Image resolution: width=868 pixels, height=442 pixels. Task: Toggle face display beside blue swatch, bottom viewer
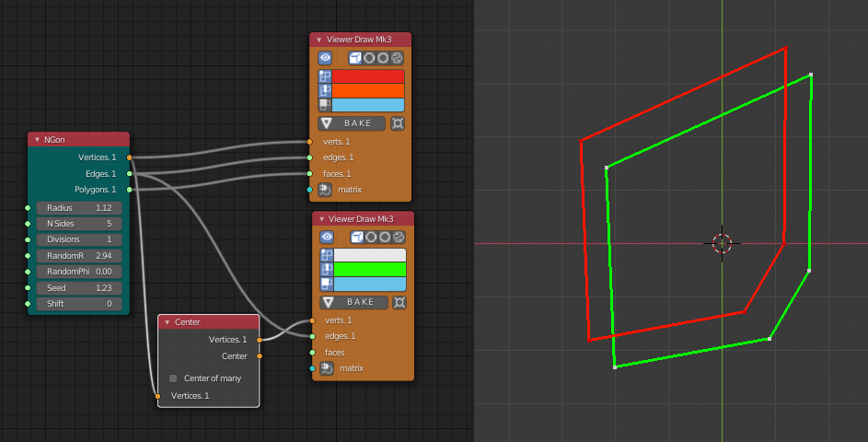click(327, 285)
